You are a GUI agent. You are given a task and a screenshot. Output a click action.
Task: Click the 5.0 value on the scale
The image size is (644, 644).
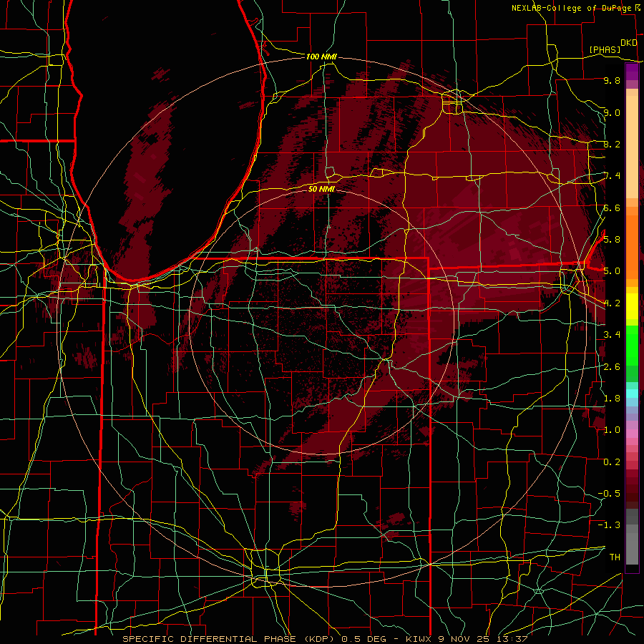click(x=612, y=271)
